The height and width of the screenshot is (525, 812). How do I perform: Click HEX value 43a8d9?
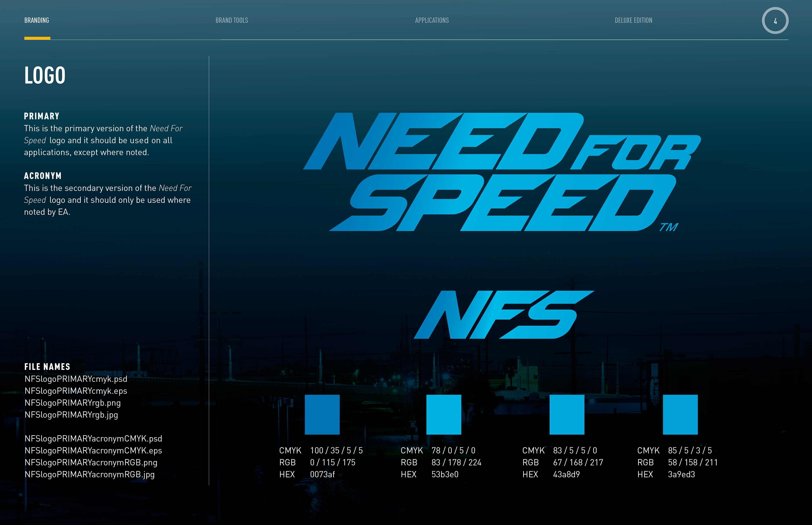(566, 475)
